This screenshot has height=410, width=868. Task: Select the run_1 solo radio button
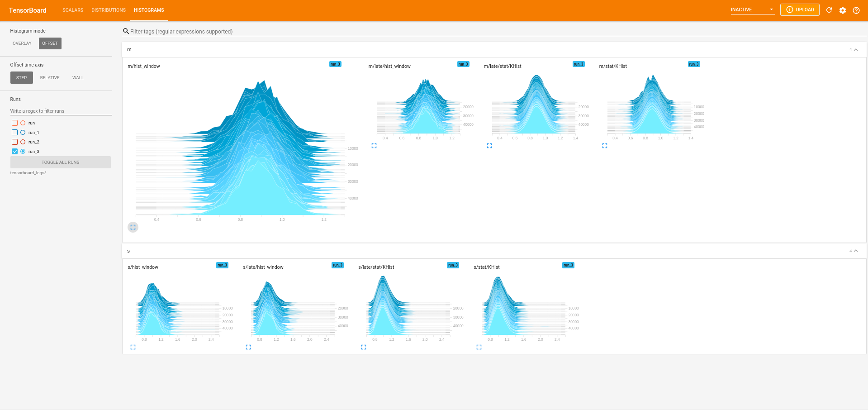tap(23, 132)
